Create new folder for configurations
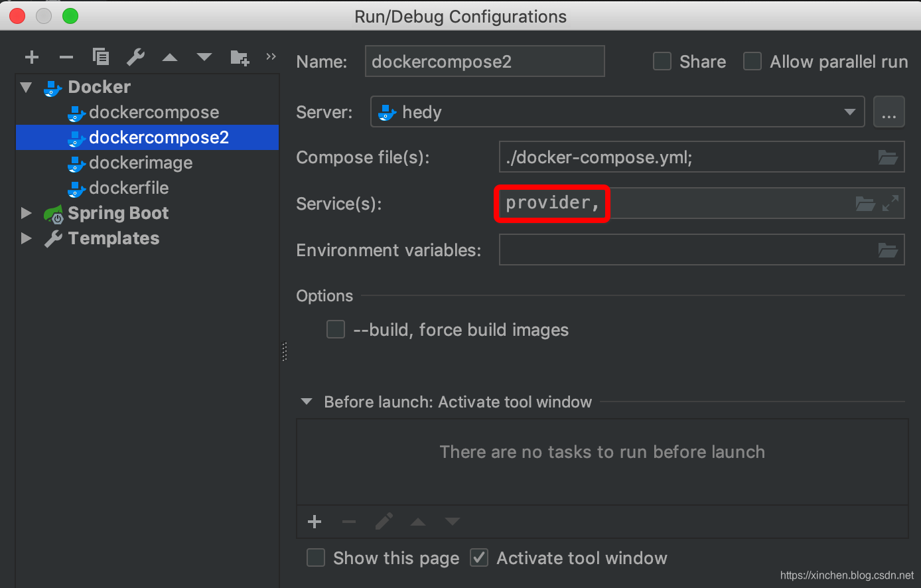The width and height of the screenshot is (921, 588). tap(240, 58)
